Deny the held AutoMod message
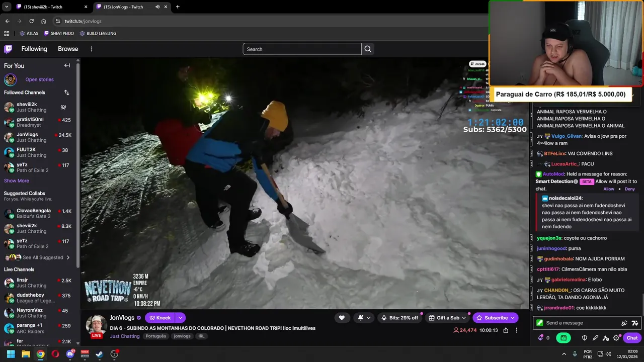 tap(630, 189)
